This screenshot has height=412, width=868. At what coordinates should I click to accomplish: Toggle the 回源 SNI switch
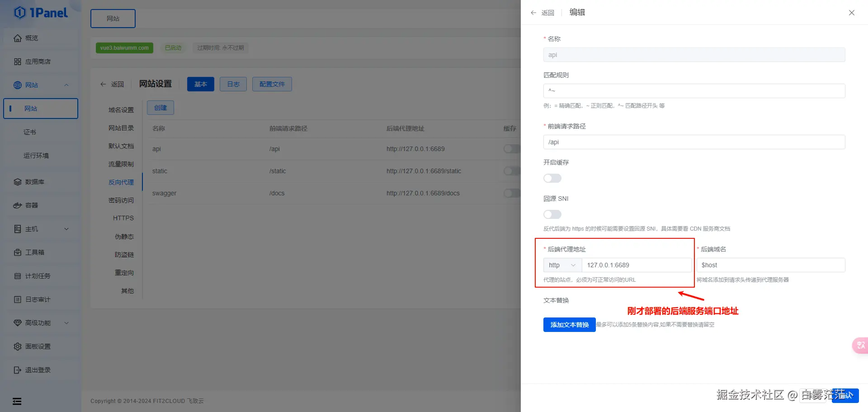pos(552,214)
